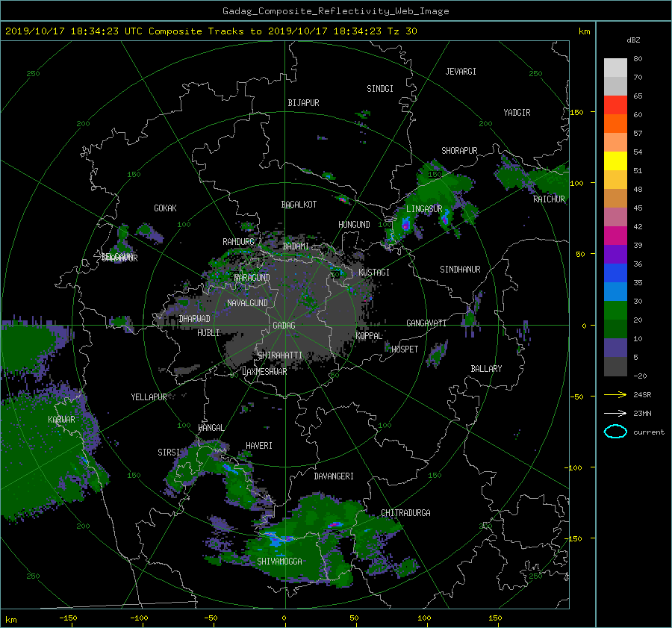Click the KARWAR city label
The height and width of the screenshot is (628, 672).
tap(61, 420)
